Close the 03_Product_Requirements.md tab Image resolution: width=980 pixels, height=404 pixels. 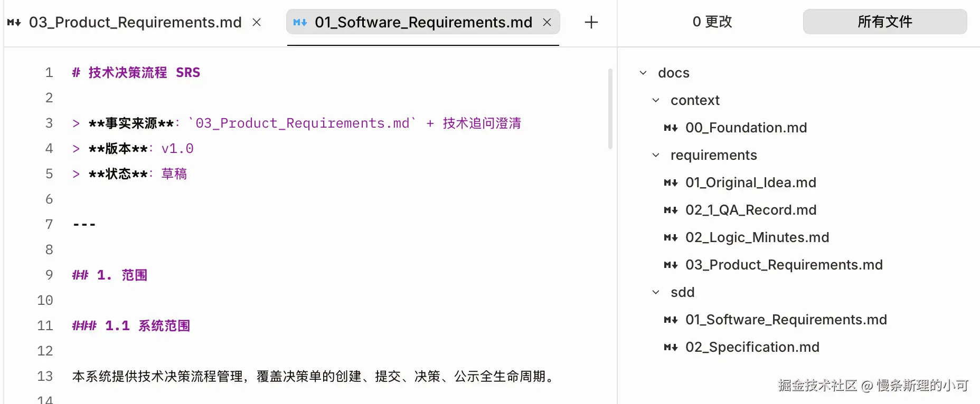coord(257,22)
